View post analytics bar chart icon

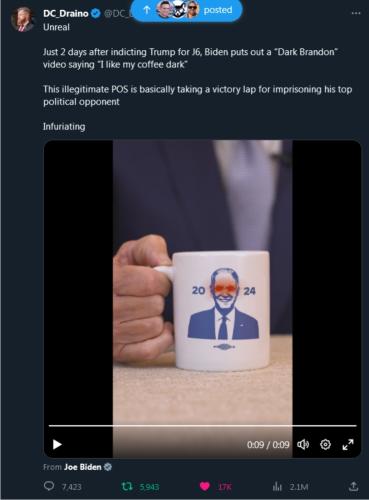[x=277, y=487]
